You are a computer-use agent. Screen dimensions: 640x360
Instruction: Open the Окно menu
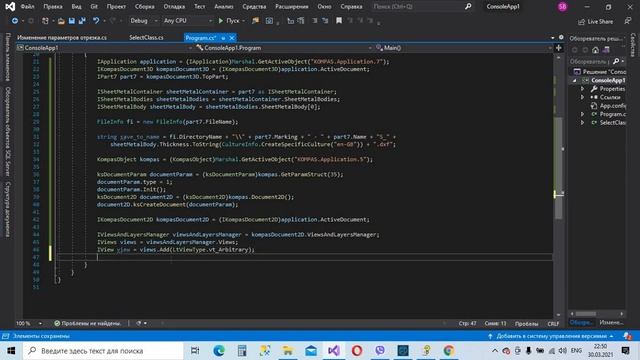pos(324,7)
